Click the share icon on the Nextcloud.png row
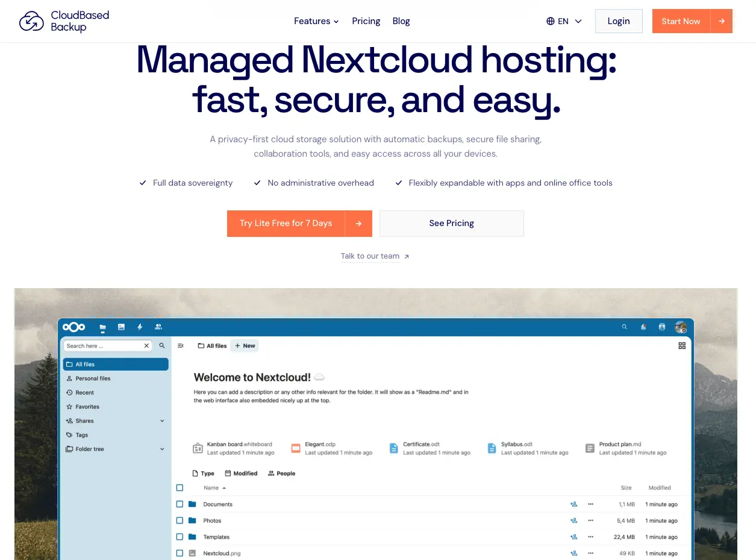The height and width of the screenshot is (560, 756). point(573,553)
